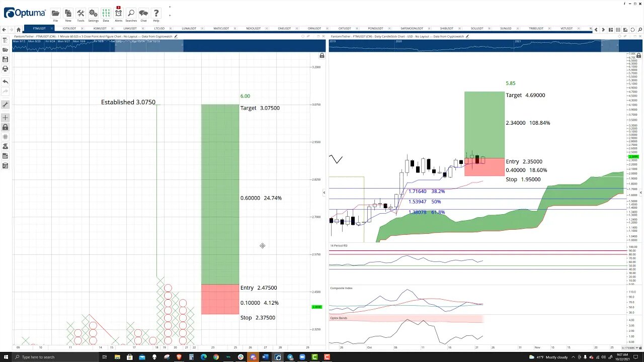Open the workspace layout icon

tap(611, 29)
